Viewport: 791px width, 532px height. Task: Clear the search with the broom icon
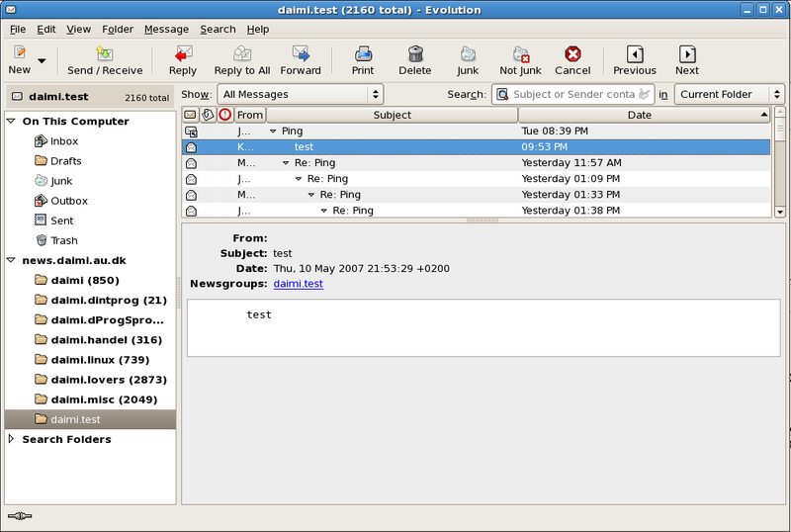[645, 94]
